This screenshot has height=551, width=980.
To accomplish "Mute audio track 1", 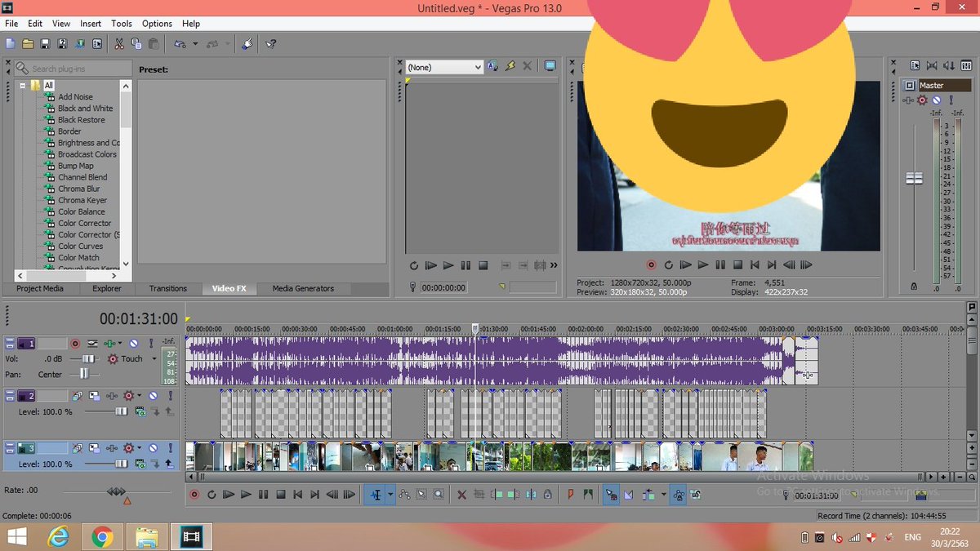I will coord(133,344).
